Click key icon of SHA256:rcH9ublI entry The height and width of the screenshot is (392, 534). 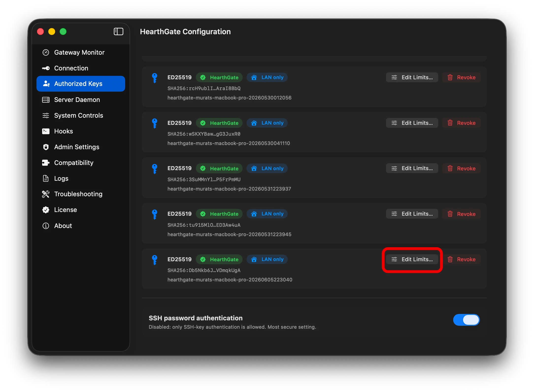tap(155, 78)
